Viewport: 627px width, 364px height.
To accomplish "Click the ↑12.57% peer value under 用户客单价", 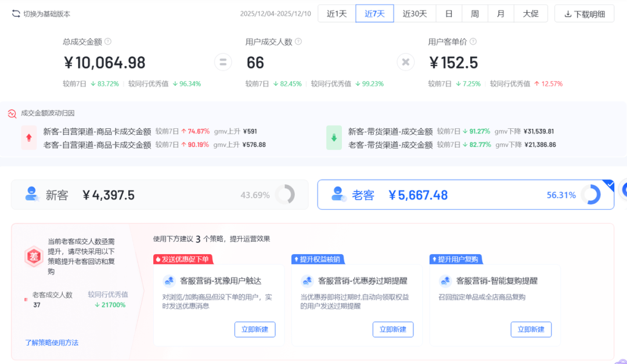I will (548, 84).
